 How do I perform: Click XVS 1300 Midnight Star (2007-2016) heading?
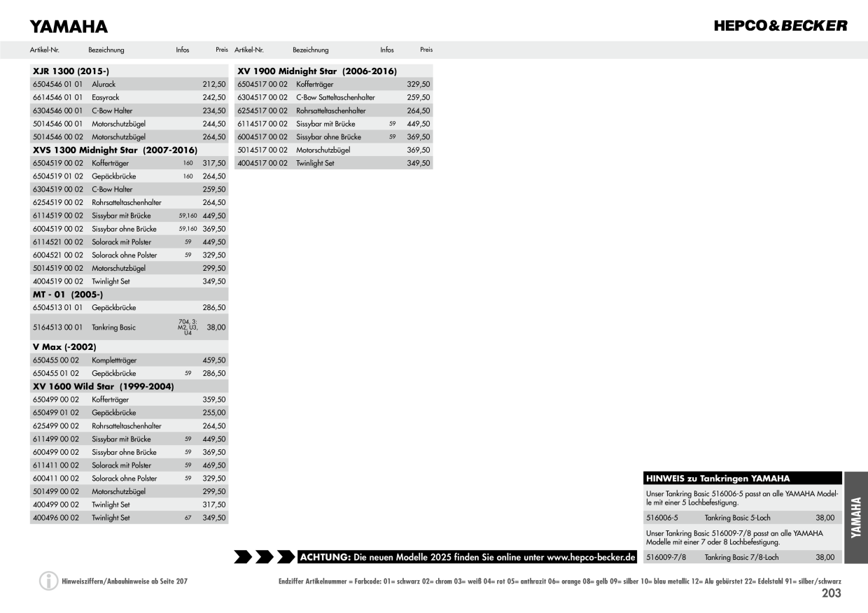[x=115, y=150]
